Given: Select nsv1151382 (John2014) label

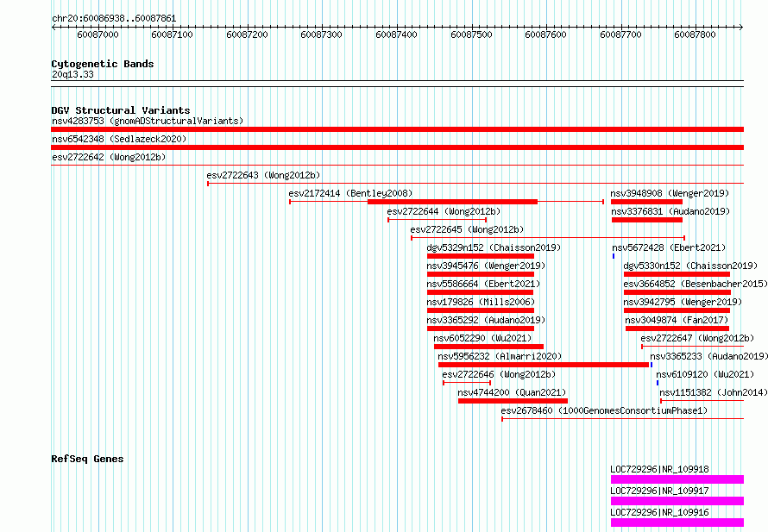Looking at the screenshot, I should point(714,392).
